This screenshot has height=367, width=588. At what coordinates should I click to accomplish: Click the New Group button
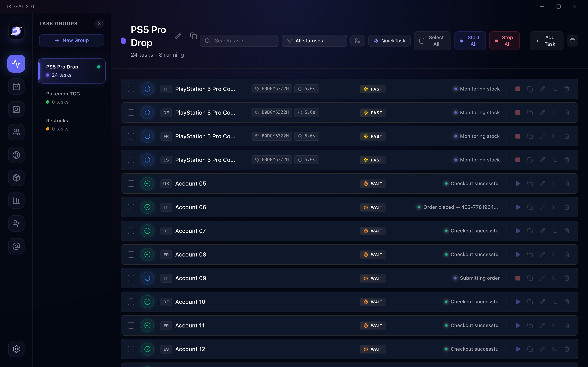coord(72,40)
